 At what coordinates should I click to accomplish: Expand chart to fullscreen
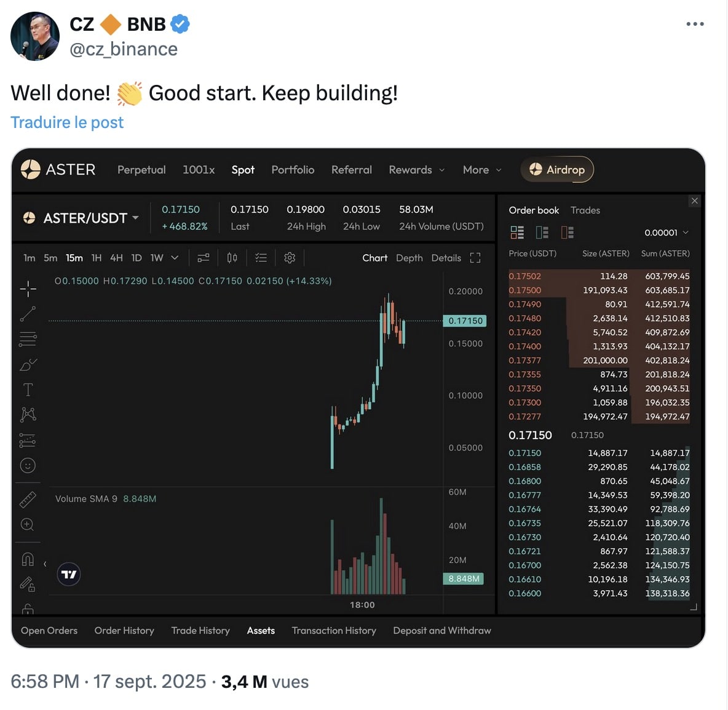(475, 258)
